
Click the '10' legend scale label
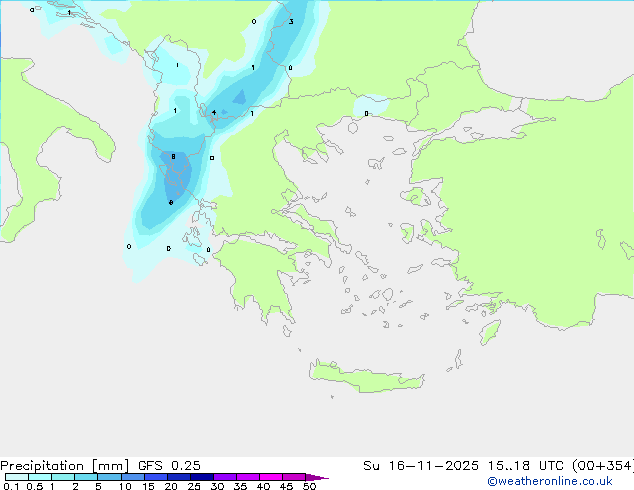125,486
